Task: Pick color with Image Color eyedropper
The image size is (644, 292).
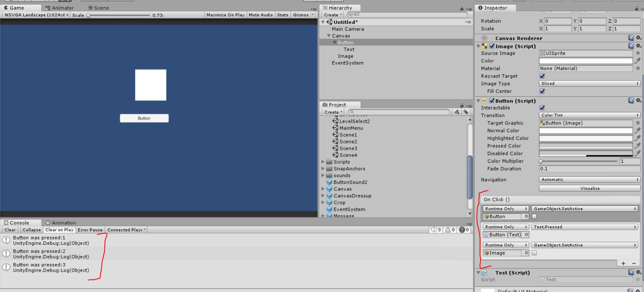Action: pyautogui.click(x=637, y=61)
